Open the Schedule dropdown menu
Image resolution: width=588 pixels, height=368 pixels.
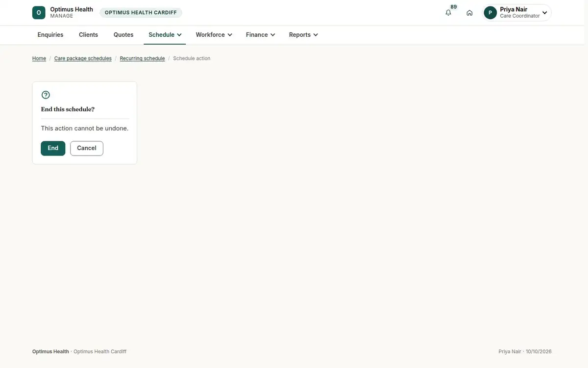(x=165, y=35)
